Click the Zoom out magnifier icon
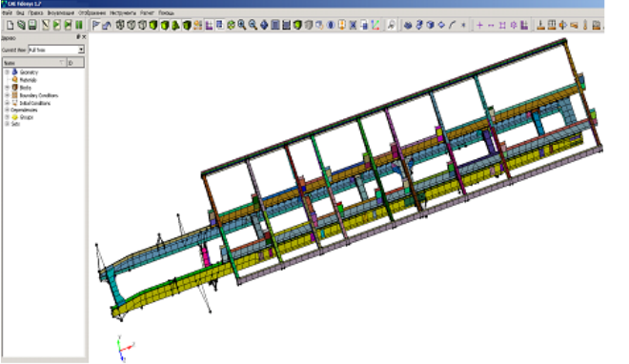 coord(253,26)
